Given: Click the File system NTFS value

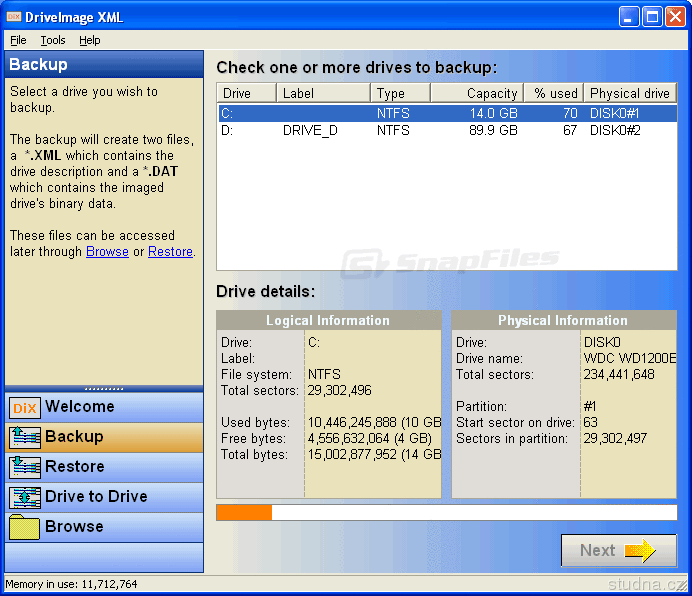Looking at the screenshot, I should tap(324, 374).
